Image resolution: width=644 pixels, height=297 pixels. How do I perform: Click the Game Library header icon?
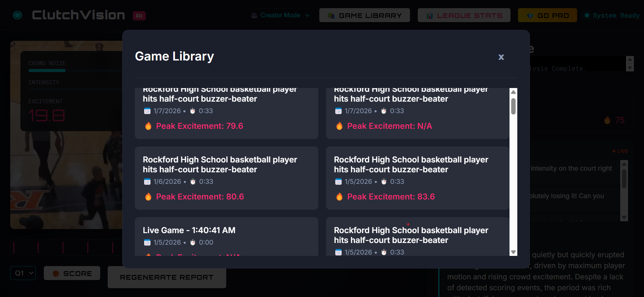(x=331, y=16)
